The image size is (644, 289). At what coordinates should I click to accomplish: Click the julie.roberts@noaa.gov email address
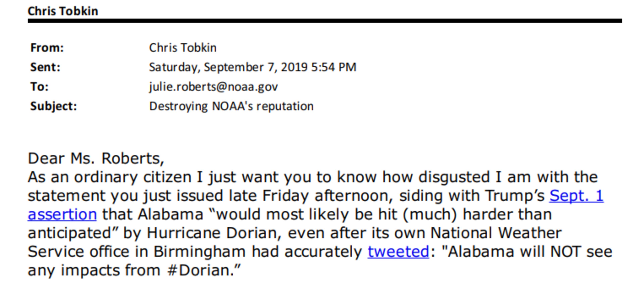click(x=213, y=87)
